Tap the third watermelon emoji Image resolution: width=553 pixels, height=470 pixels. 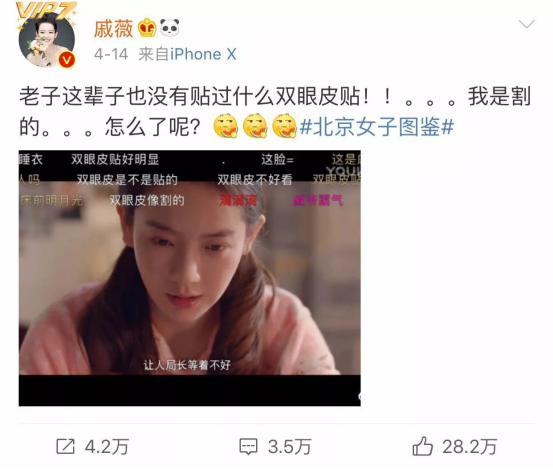point(285,126)
